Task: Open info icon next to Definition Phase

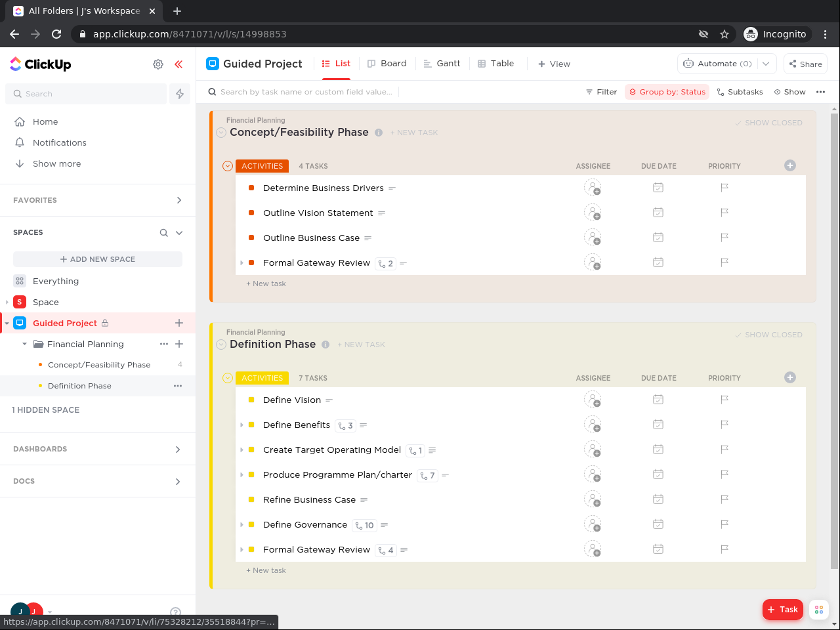Action: pyautogui.click(x=325, y=345)
